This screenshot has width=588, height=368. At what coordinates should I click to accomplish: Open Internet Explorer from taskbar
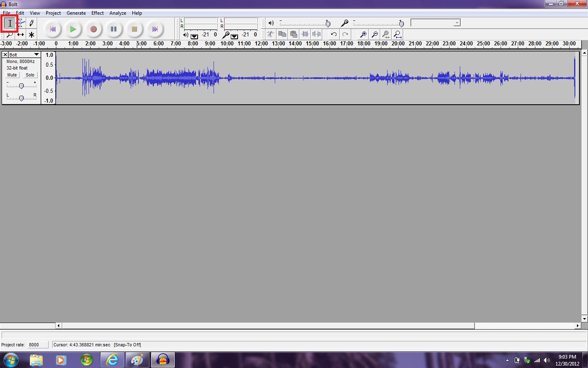click(x=112, y=360)
